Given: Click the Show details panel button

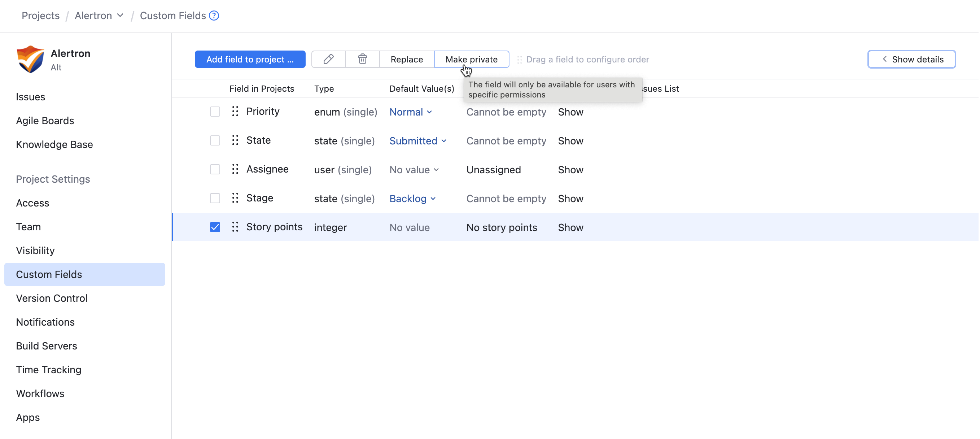Looking at the screenshot, I should [x=911, y=59].
